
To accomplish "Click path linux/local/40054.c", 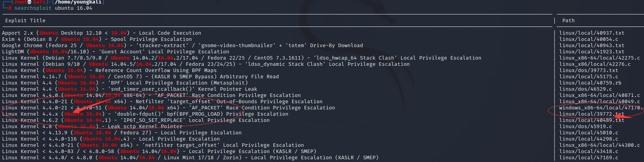I will (588, 39).
